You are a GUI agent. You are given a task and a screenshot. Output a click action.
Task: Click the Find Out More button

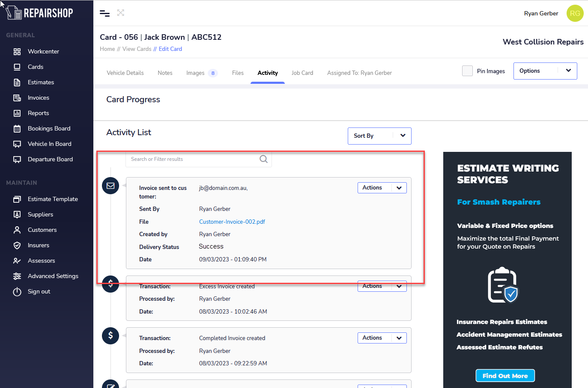coord(505,376)
